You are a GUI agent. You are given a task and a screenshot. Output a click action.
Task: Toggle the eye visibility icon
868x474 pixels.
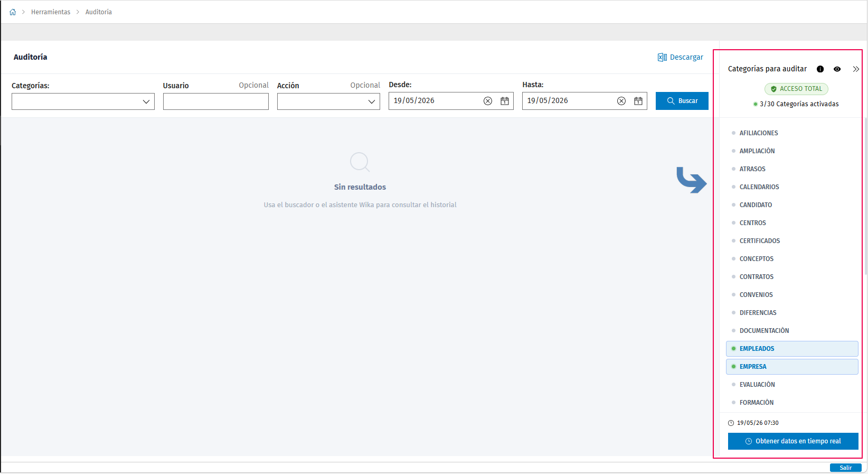coord(837,69)
